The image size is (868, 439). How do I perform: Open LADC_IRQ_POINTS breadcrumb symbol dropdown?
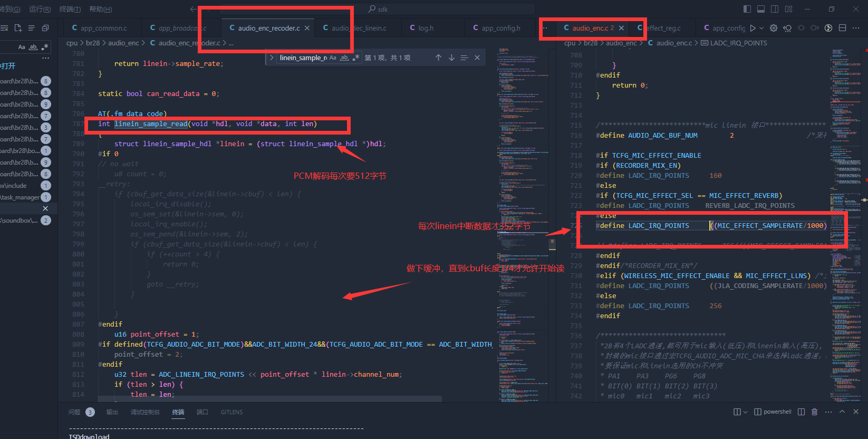[734, 43]
